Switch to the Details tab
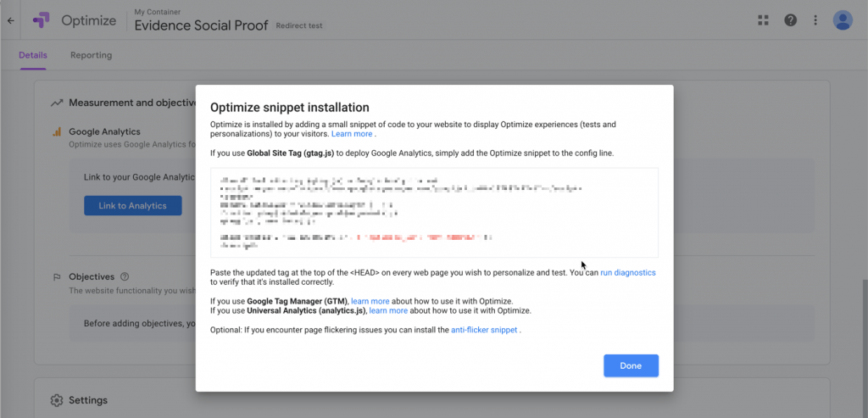Viewport: 868px width, 418px height. (x=33, y=55)
